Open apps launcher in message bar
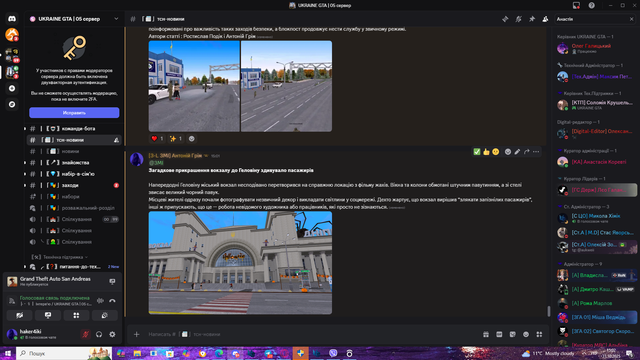 539,334
